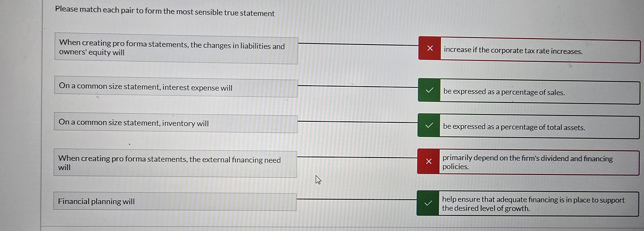The width and height of the screenshot is (644, 231).
Task: Click the red X icon beside 'increase if the corporate tax rate increases'
Action: click(430, 49)
